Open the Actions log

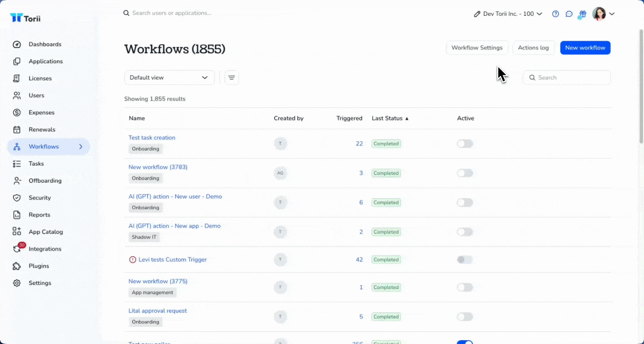(533, 48)
